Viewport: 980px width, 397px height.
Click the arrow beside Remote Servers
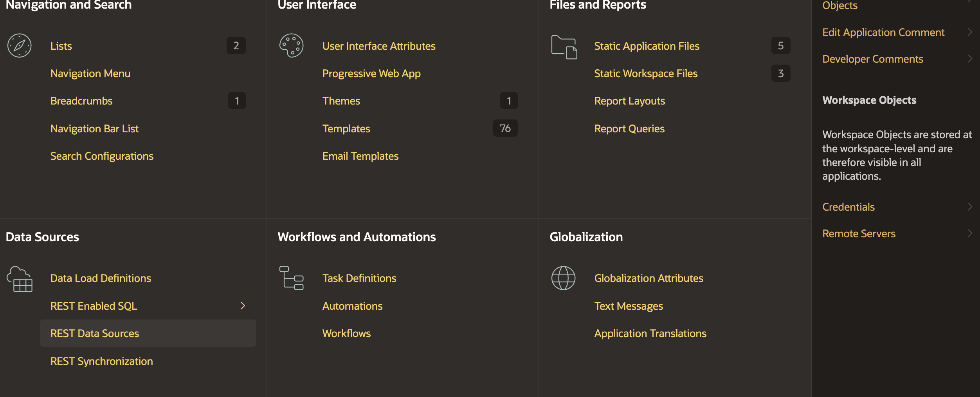coord(970,233)
